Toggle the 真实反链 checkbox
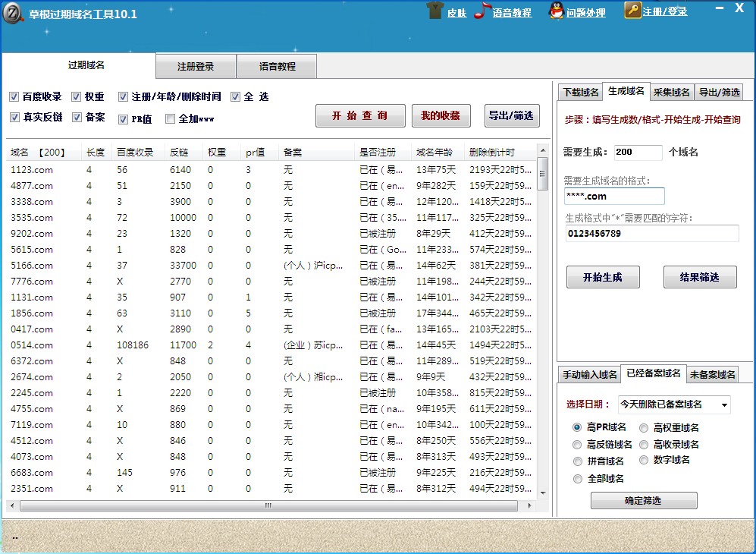This screenshot has width=756, height=554. click(x=14, y=118)
